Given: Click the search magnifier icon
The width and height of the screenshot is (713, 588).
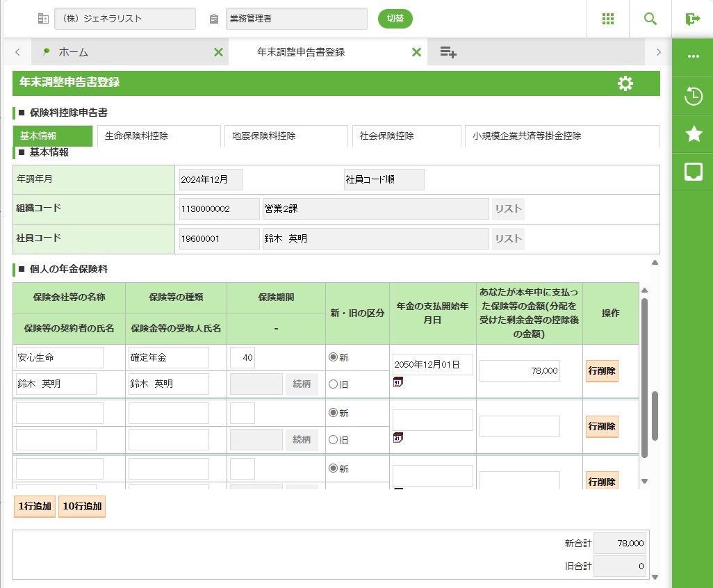Looking at the screenshot, I should 650,19.
